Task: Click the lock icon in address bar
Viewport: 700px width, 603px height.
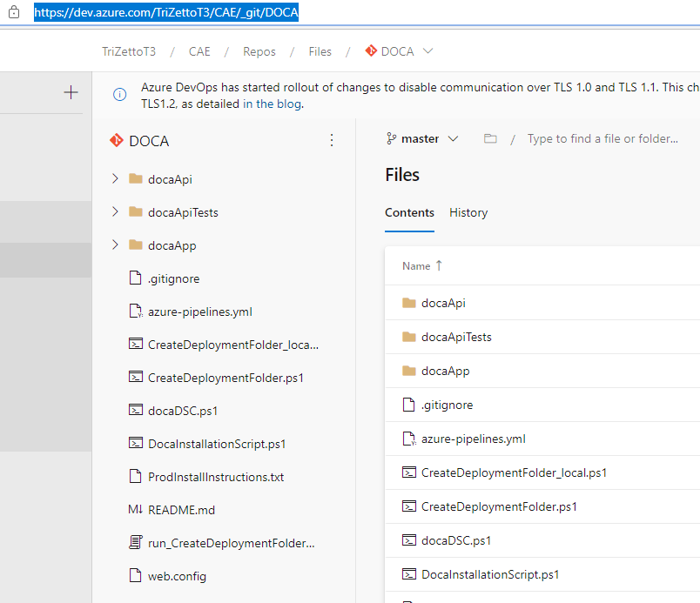Action: (14, 14)
